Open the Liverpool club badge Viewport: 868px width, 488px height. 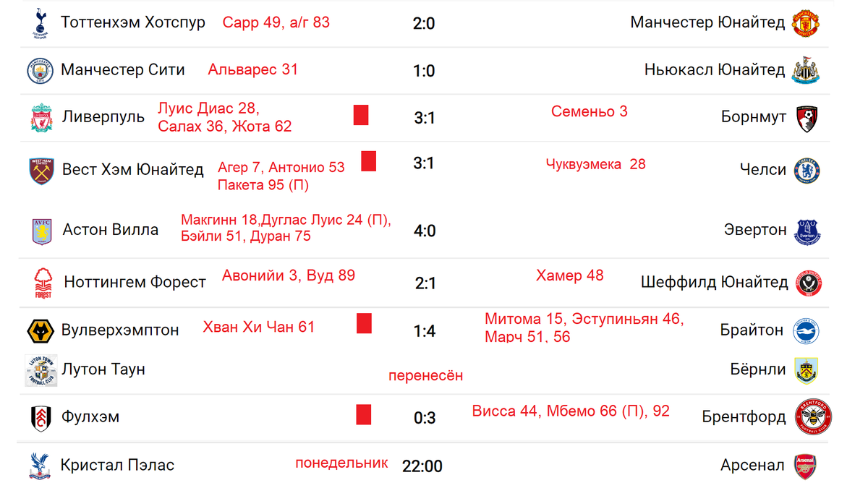41,118
